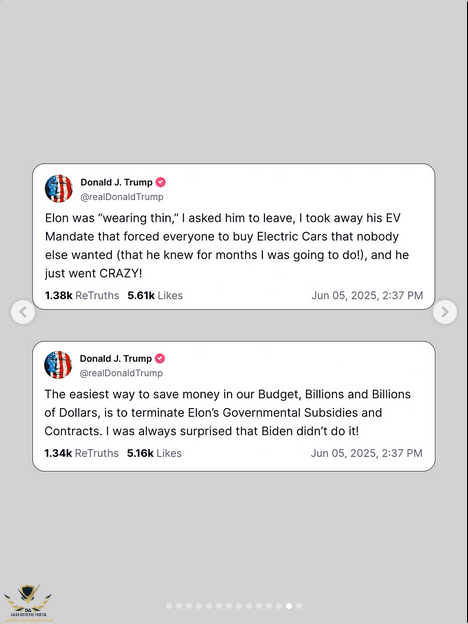Click the verified badge on the second post
468x624 pixels.
coord(160,359)
